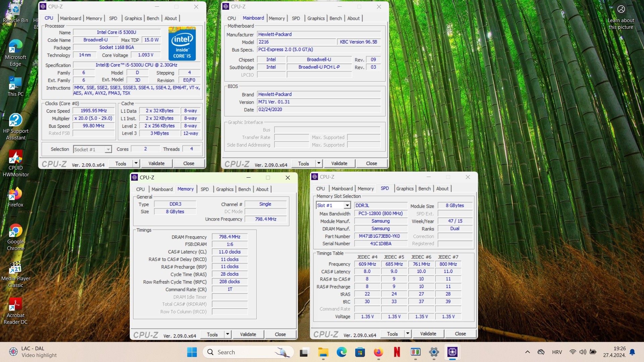Viewport: 644px width, 362px height.
Task: Open HP Support Assistant desktop icon
Action: point(15,127)
